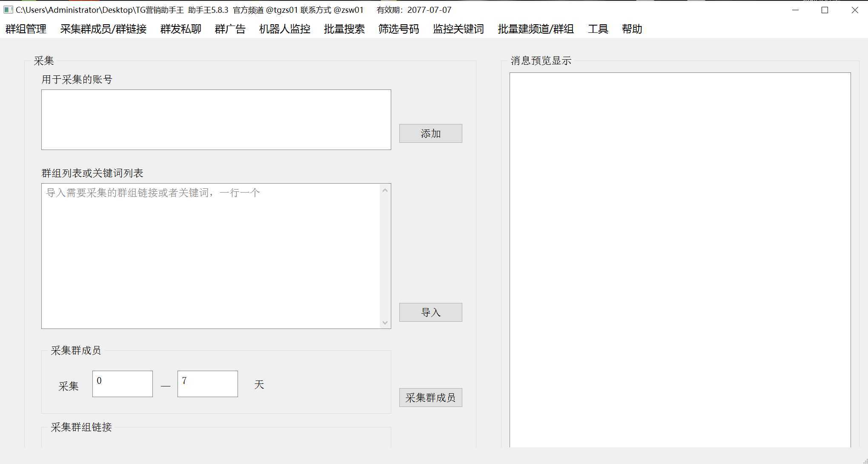
Task: Select the 群广告 menu item
Action: point(230,29)
